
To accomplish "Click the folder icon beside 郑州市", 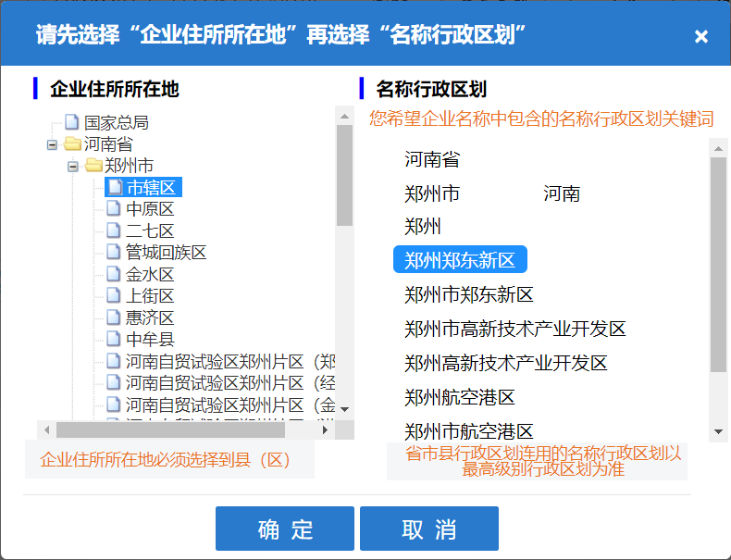I will click(x=93, y=165).
